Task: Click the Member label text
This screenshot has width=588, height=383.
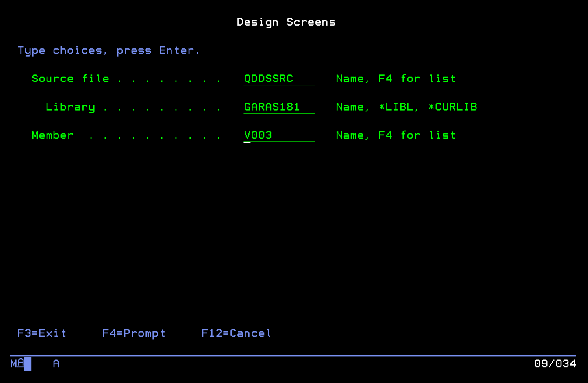Action: tap(52, 135)
